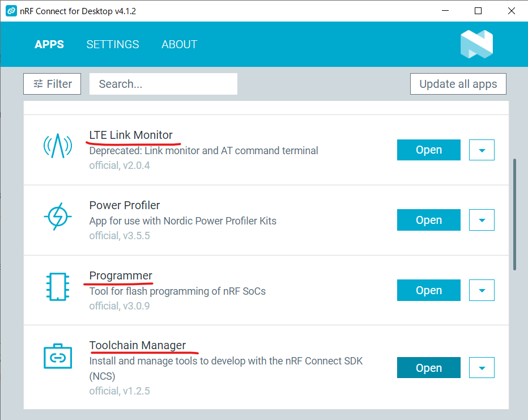Click the Toolchain Manager toolbox icon

[x=58, y=357]
